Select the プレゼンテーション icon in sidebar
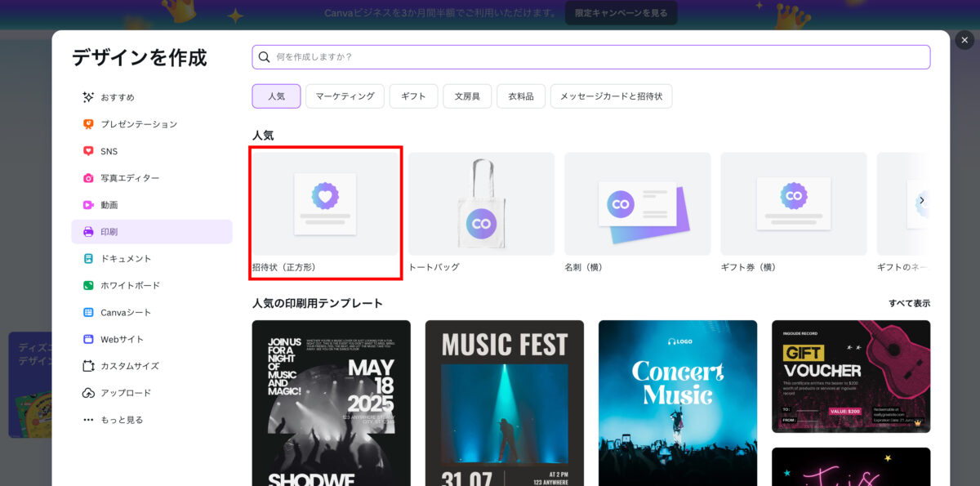The width and height of the screenshot is (980, 486). point(88,124)
